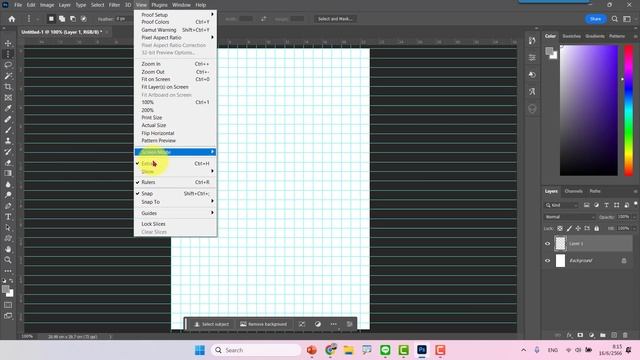Toggle lock position icon
The height and width of the screenshot is (360, 640).
(x=578, y=229)
